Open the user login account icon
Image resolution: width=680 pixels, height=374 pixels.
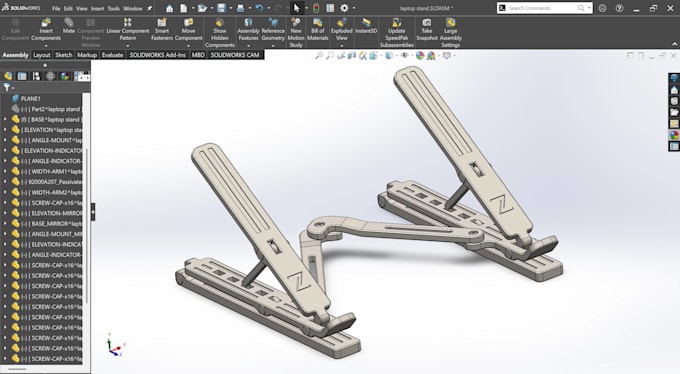[602, 8]
